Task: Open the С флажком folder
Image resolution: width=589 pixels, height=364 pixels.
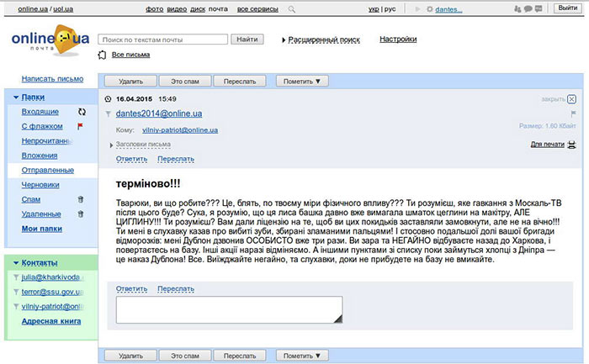Action: [42, 126]
